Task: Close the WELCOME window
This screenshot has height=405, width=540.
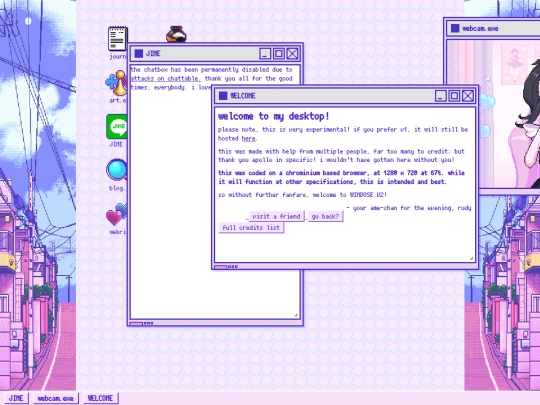Action: 468,96
